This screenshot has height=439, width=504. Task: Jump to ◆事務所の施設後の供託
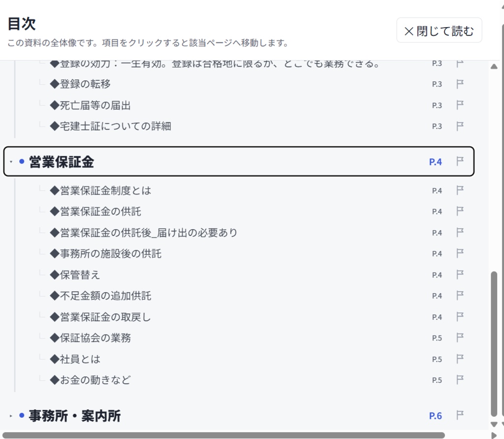tap(106, 254)
